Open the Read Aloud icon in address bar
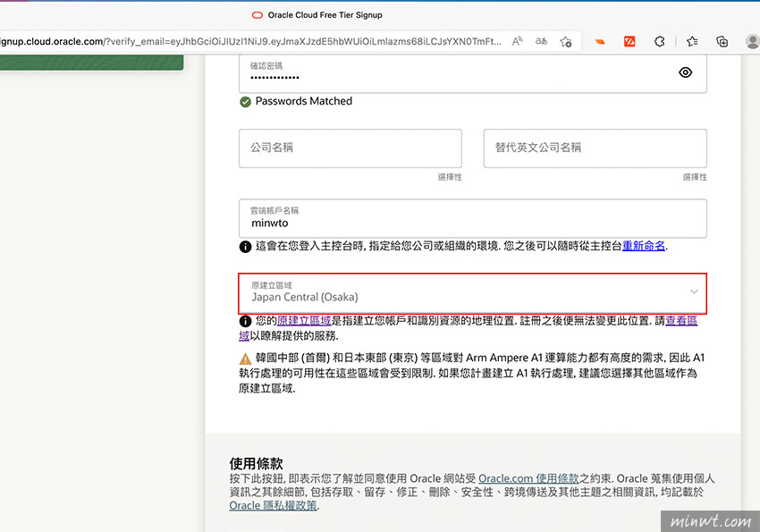 coord(517,42)
